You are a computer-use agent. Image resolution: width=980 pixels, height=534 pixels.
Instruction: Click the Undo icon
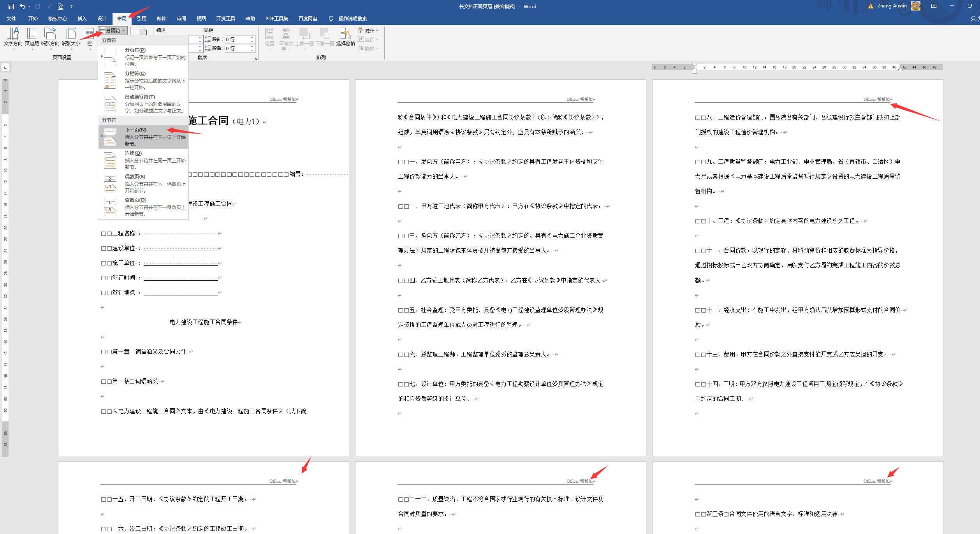pyautogui.click(x=22, y=6)
